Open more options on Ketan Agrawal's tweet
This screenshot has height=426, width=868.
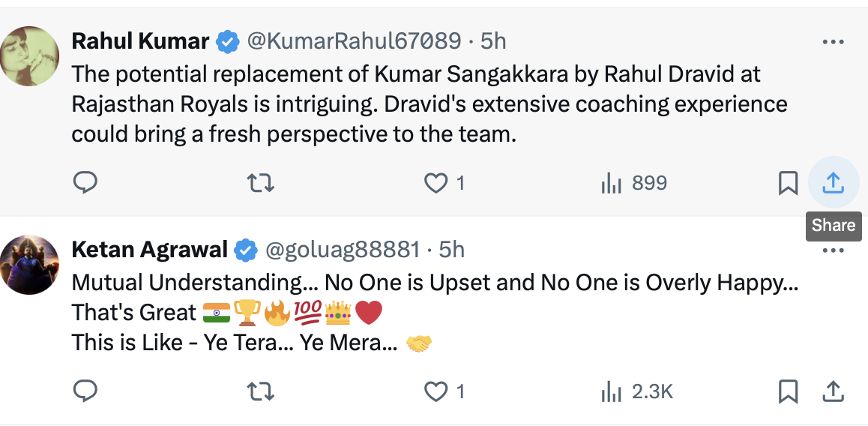tap(834, 250)
